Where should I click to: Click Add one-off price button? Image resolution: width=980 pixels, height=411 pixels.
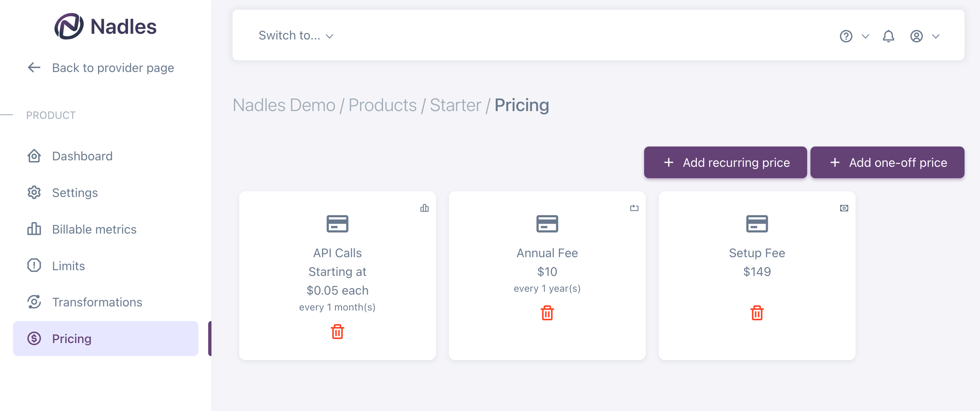887,162
